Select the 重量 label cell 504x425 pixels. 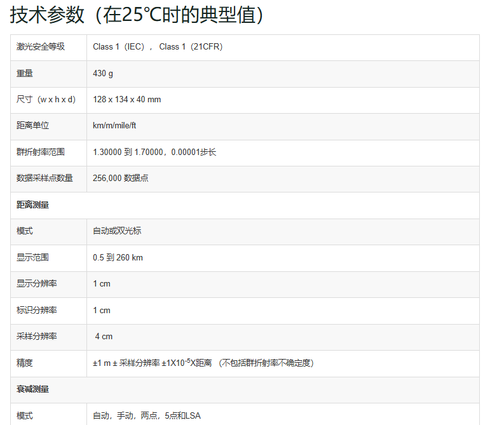pos(48,74)
